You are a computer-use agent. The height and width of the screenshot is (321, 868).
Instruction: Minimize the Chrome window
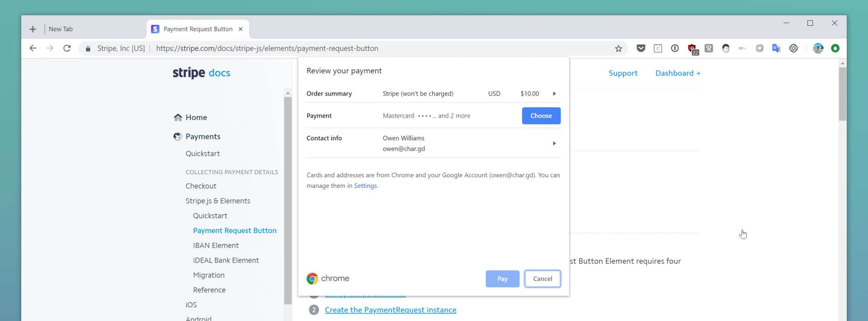(x=786, y=23)
